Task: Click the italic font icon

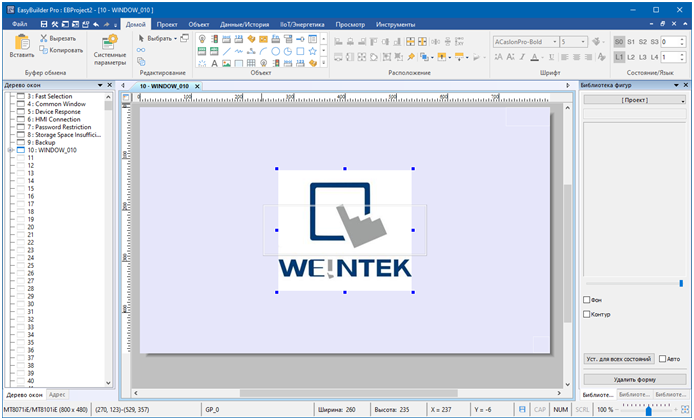Action: coord(523,57)
